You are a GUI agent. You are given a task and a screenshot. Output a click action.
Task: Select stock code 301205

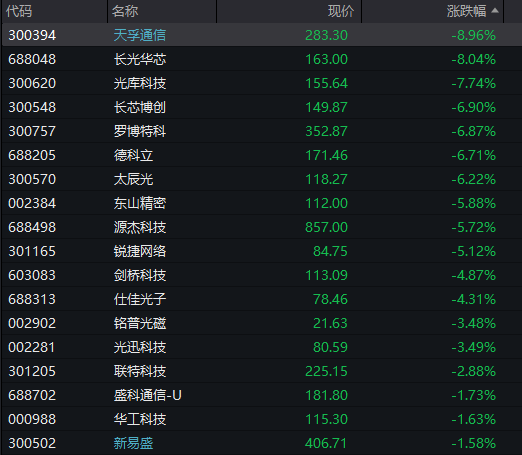32,371
